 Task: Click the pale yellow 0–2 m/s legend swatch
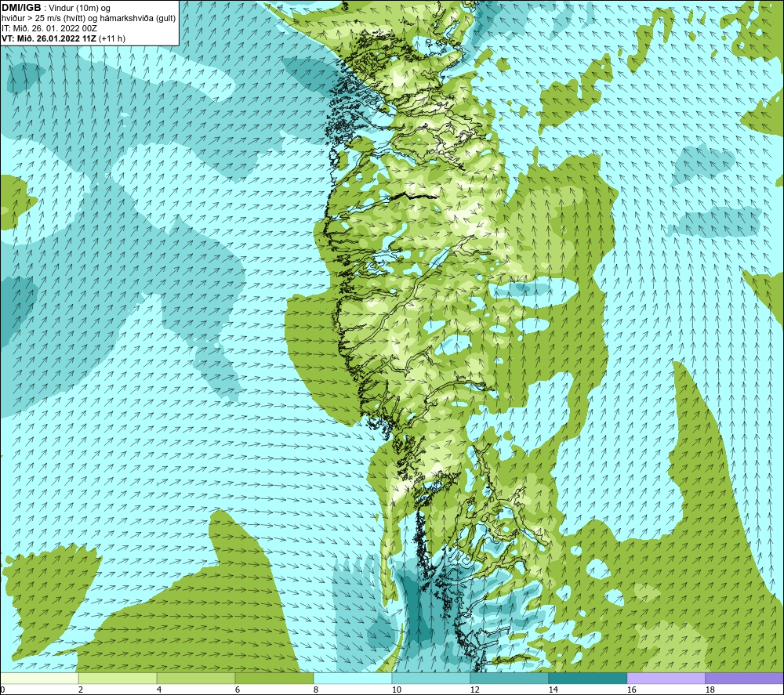[x=39, y=678]
